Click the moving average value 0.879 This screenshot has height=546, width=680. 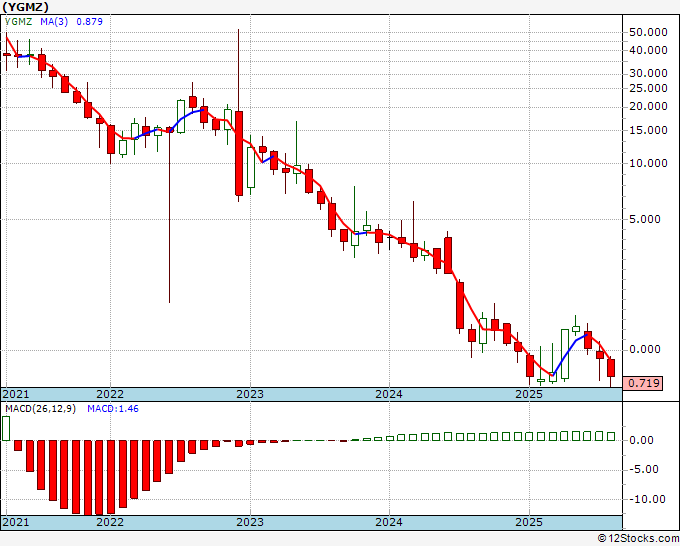[x=89, y=21]
